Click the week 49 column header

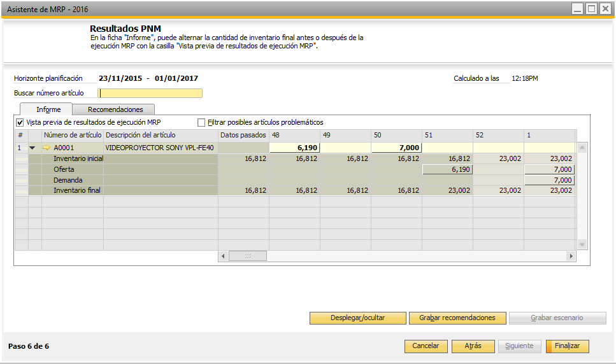click(x=346, y=136)
